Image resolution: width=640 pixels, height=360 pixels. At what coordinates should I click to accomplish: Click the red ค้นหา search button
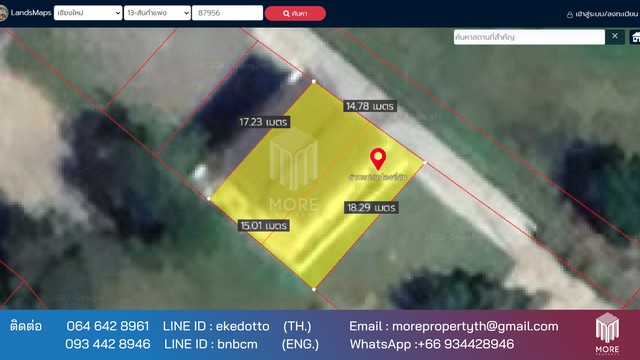pos(295,13)
